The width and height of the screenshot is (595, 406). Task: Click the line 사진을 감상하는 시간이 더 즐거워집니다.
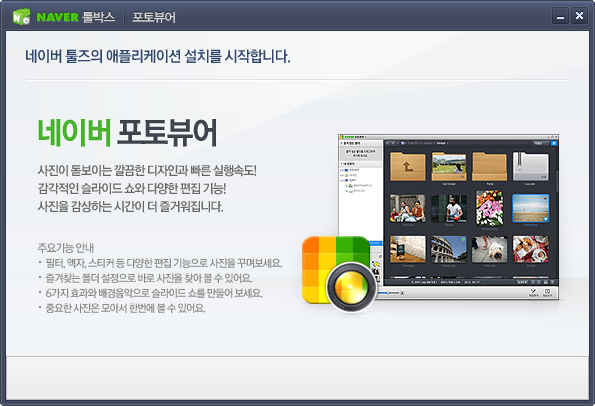[131, 206]
